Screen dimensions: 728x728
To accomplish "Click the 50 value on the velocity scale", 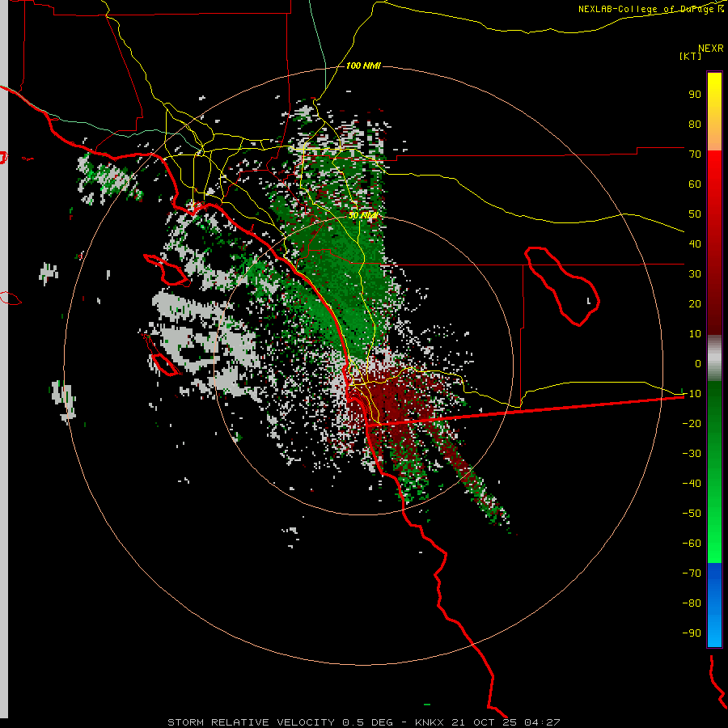I will 695,214.
